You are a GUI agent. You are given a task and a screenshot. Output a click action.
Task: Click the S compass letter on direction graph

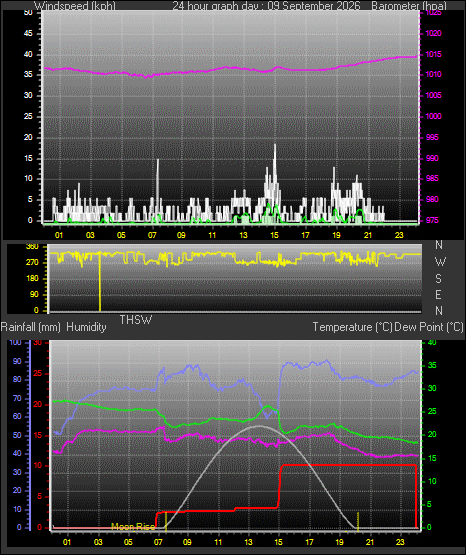438,279
